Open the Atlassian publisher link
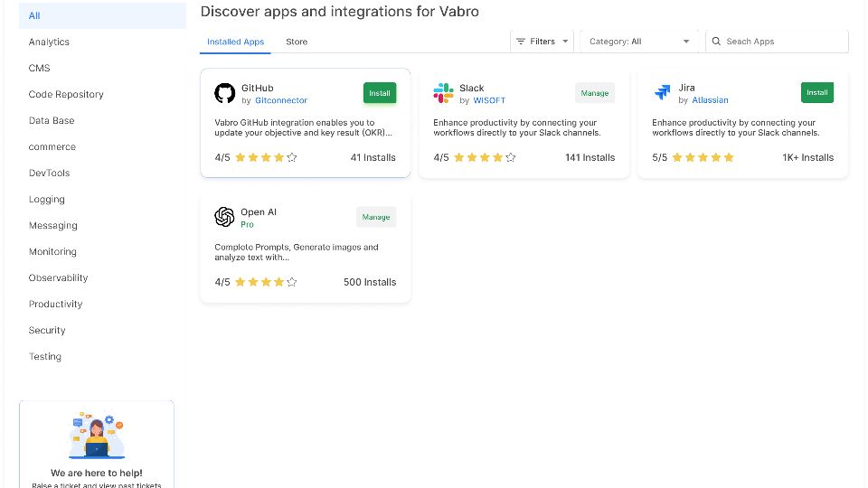Viewport: 868px width, 488px height. [x=710, y=100]
